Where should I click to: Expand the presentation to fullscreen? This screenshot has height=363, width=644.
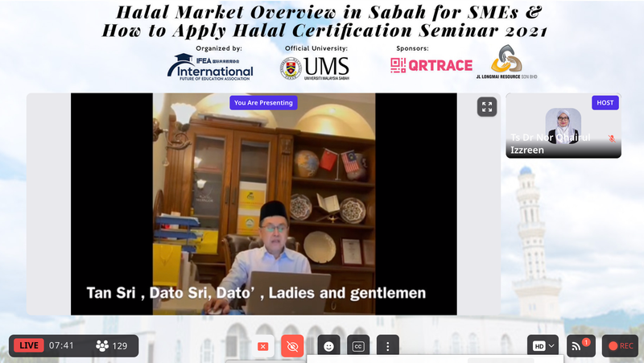pyautogui.click(x=486, y=107)
